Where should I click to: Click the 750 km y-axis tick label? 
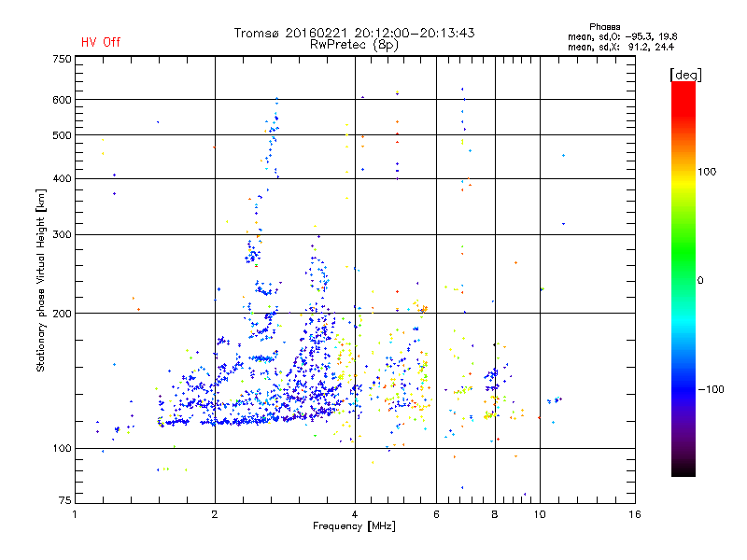62,59
